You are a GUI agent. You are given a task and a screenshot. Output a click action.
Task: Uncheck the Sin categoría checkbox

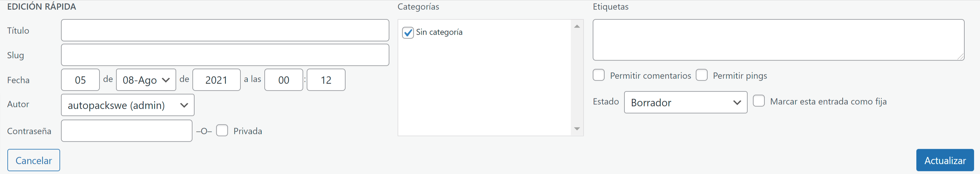coord(408,32)
